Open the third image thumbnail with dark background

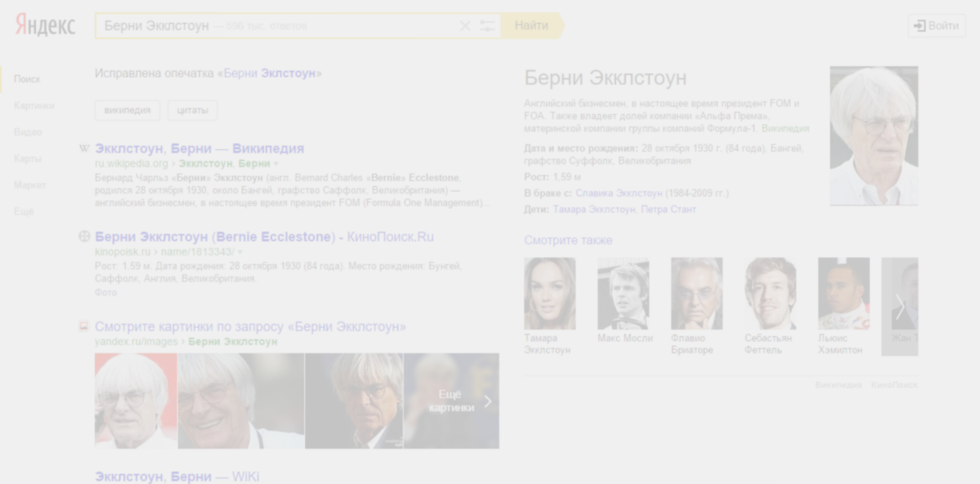point(354,401)
